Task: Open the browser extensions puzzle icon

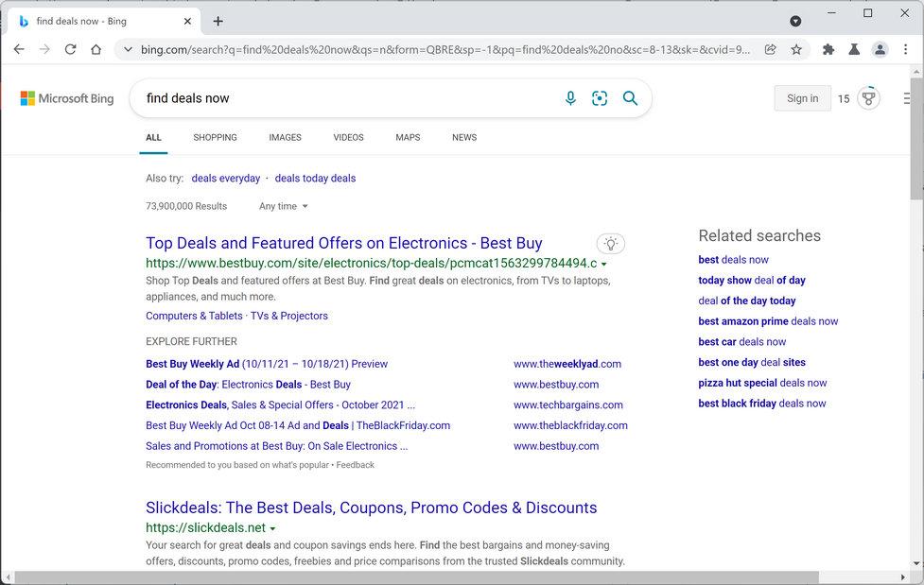Action: click(828, 49)
